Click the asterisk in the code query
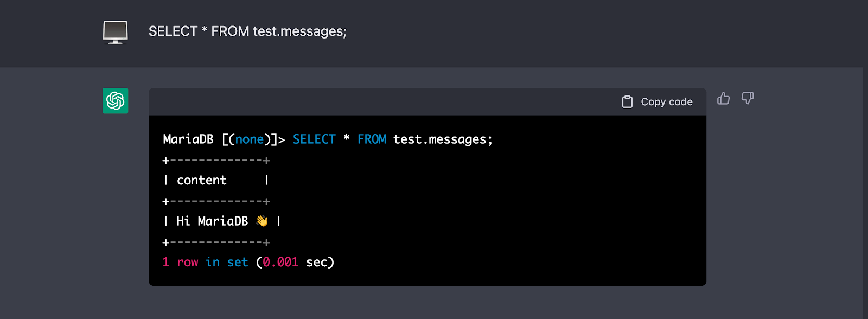The height and width of the screenshot is (319, 868). click(346, 138)
